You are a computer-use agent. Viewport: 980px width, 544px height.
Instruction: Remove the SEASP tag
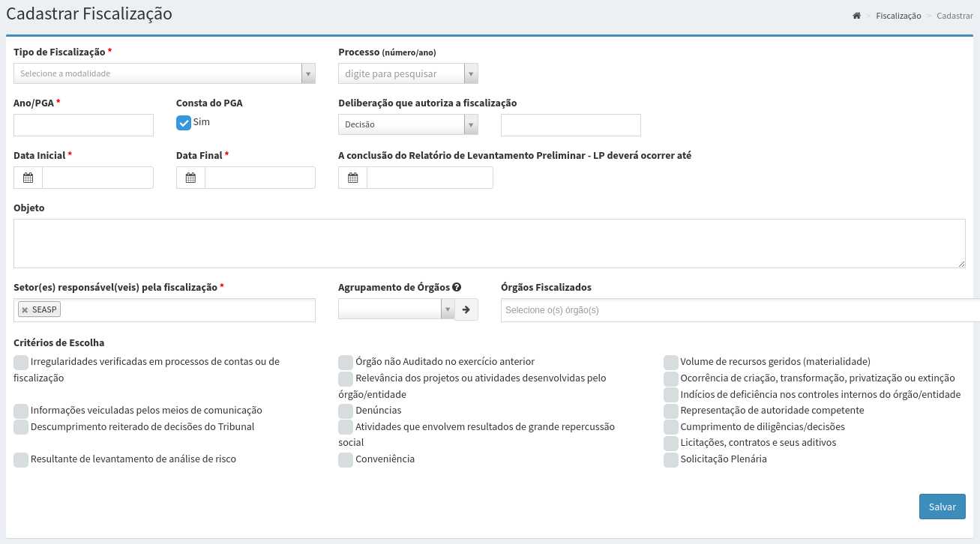pos(25,310)
